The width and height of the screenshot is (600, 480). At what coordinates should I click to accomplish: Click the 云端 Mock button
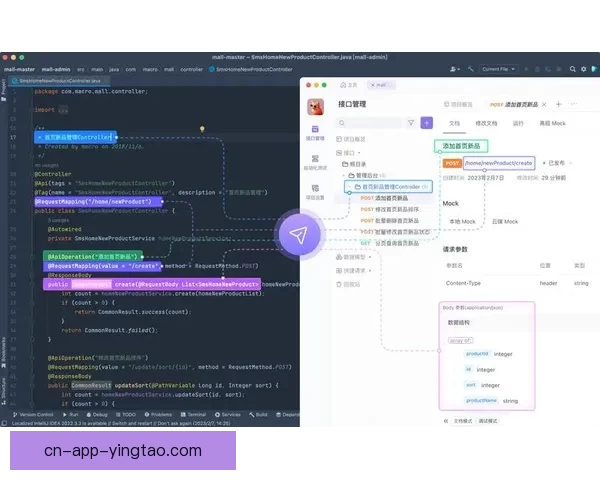pyautogui.click(x=504, y=221)
